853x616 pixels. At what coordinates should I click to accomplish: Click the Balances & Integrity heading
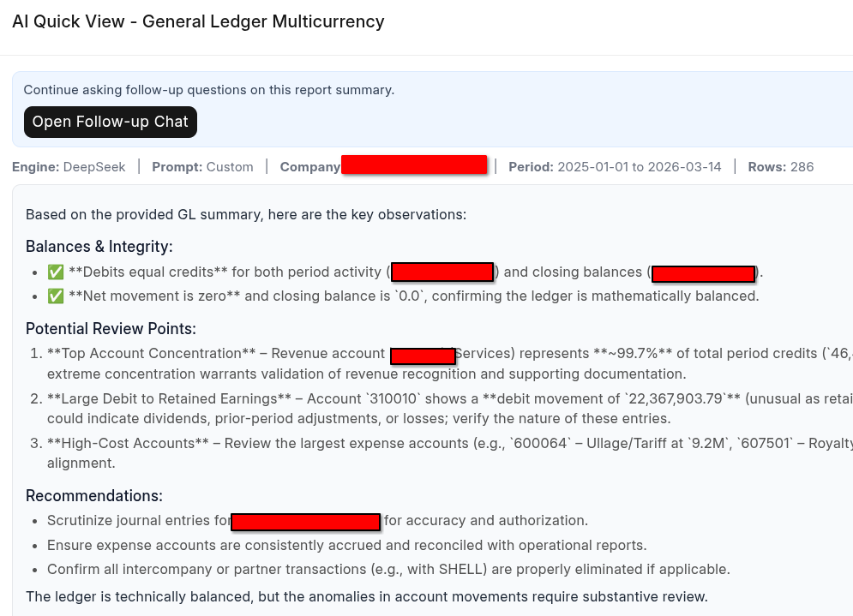pos(99,246)
